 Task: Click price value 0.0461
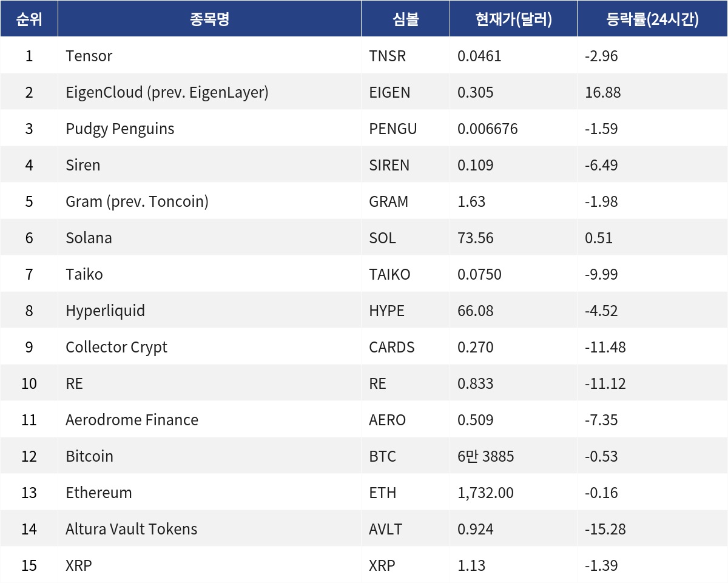coord(479,56)
